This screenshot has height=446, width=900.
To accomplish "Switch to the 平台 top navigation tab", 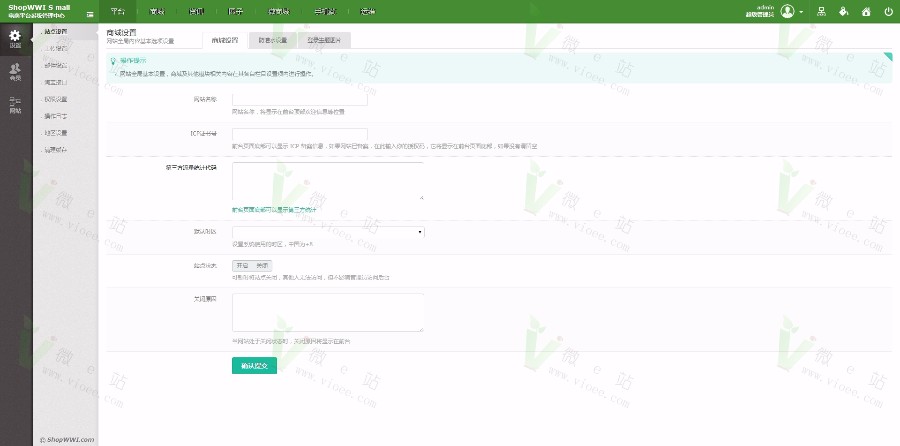I will [x=118, y=11].
